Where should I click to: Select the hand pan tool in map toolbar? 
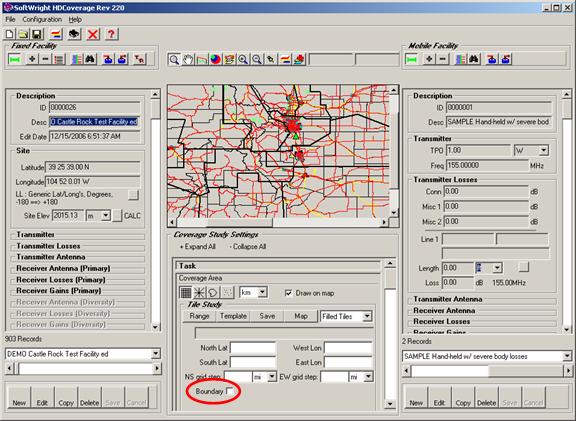click(188, 59)
